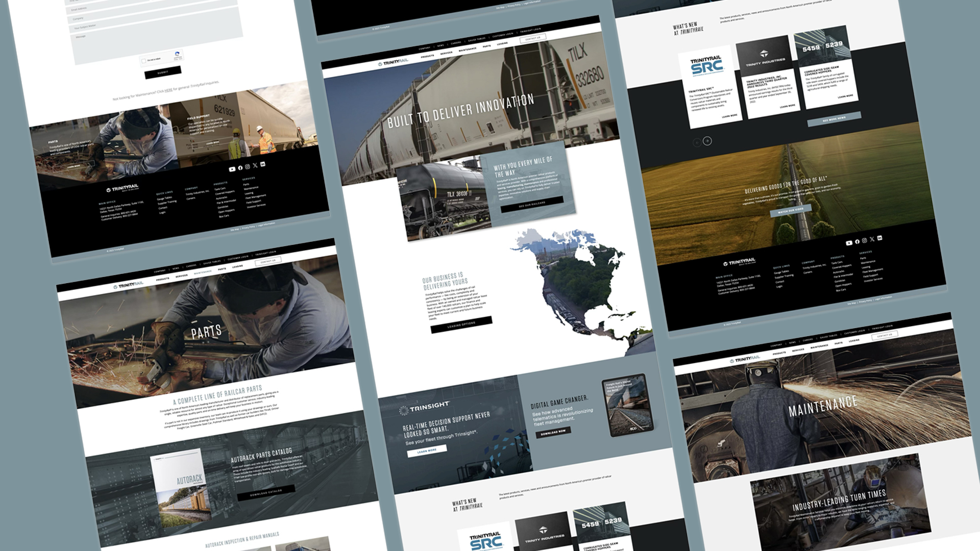Click TrinityRail logo in homepage header
980x551 pixels.
[x=393, y=62]
